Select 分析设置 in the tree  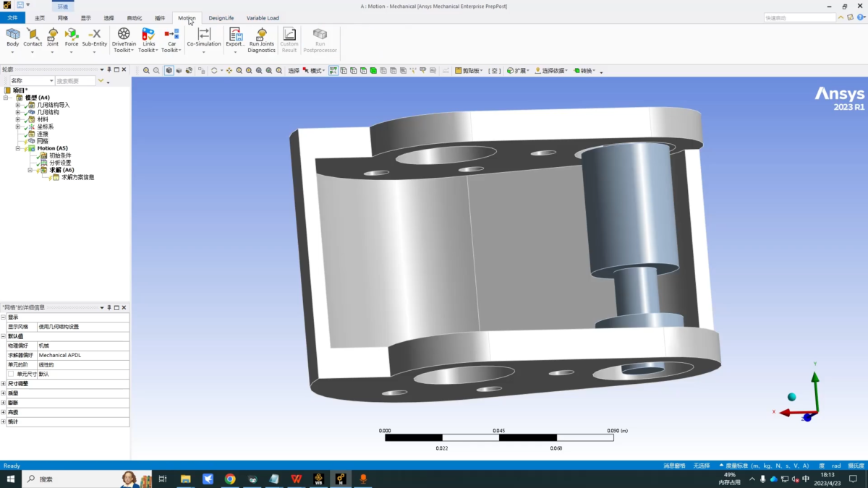coord(60,163)
